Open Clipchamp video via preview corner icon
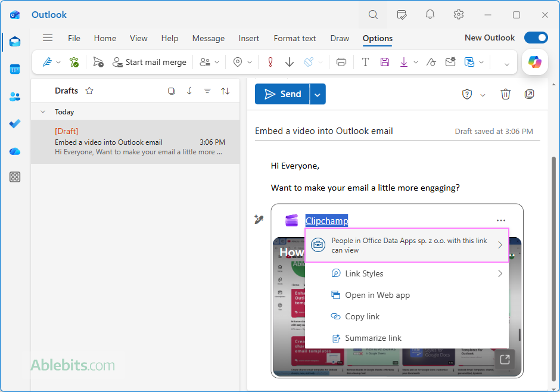560x392 pixels. click(505, 359)
